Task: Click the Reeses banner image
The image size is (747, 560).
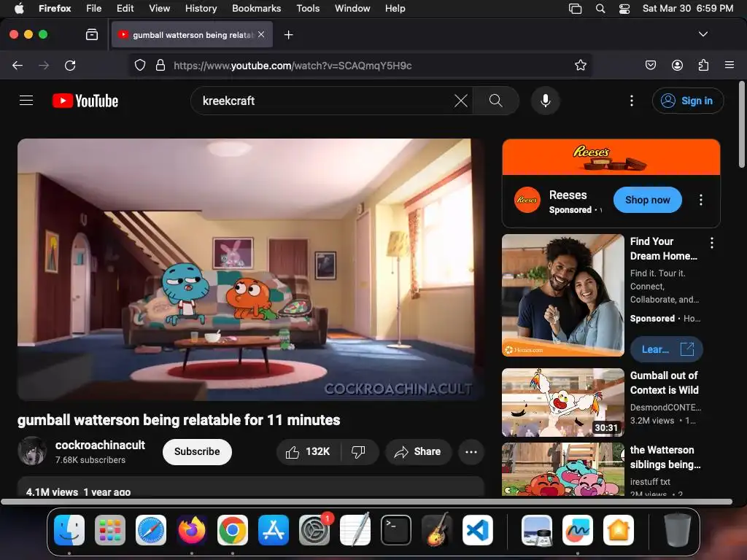Action: click(611, 157)
